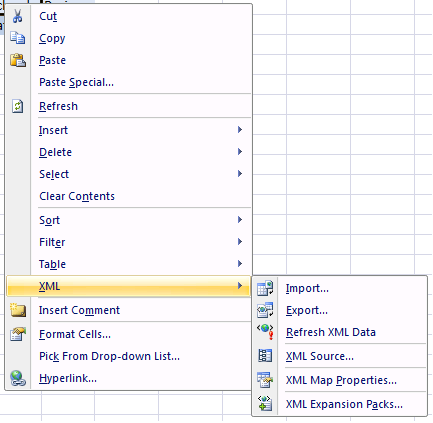Image resolution: width=433 pixels, height=423 pixels.
Task: Click the Paste clipboard icon
Action: [18, 60]
